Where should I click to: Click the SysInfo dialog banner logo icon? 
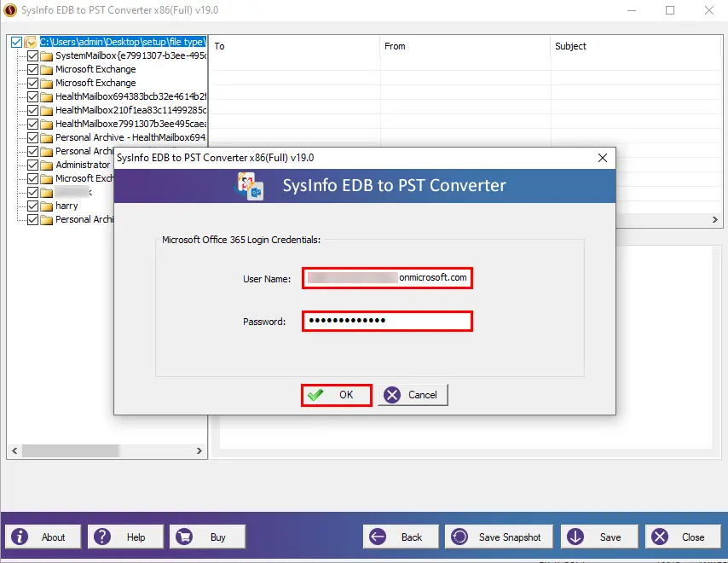[x=250, y=186]
